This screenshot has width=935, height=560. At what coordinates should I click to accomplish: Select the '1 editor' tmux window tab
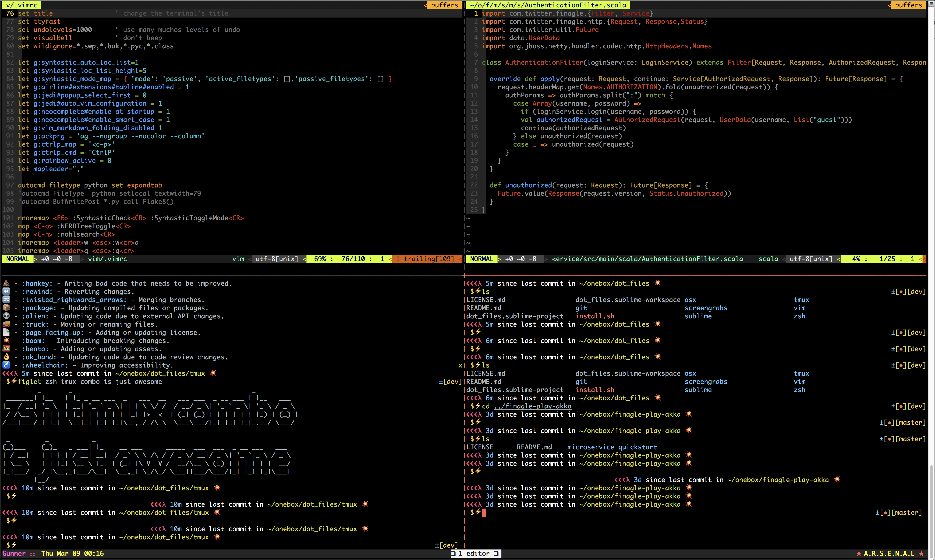(x=476, y=554)
